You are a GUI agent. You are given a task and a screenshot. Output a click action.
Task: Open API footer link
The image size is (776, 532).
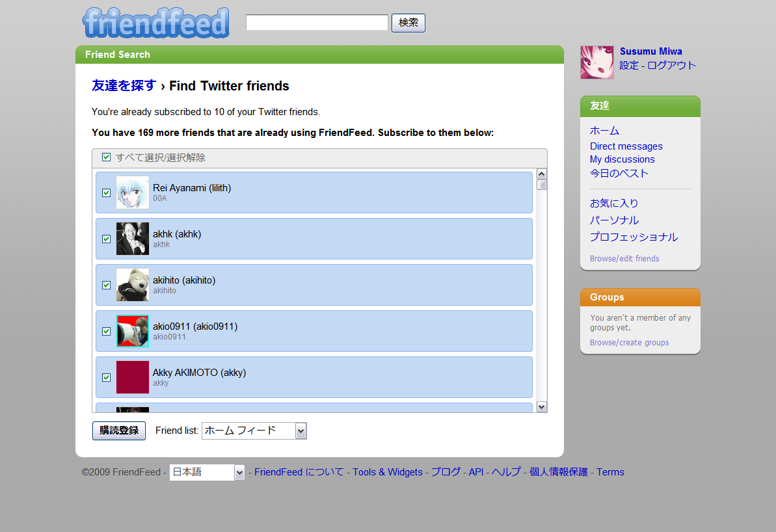tap(476, 472)
